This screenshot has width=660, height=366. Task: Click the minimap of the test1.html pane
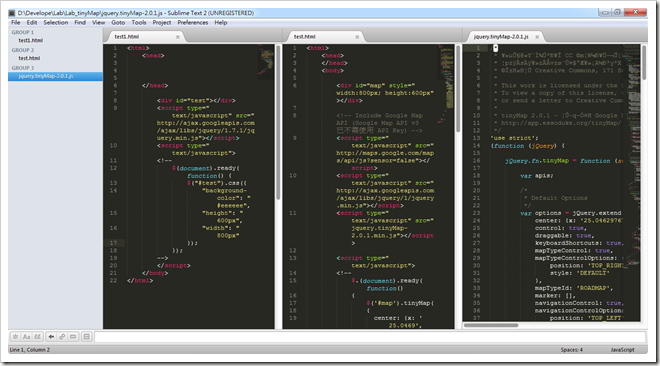point(266,62)
